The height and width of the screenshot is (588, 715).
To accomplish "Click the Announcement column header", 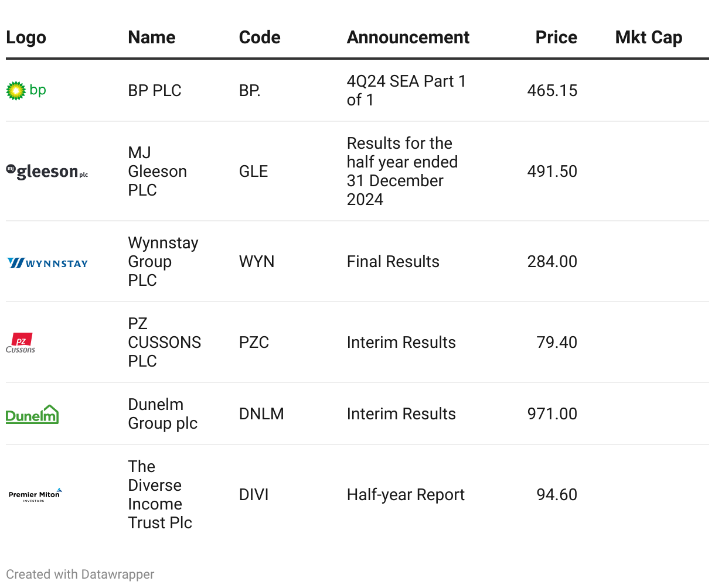I will [x=408, y=37].
